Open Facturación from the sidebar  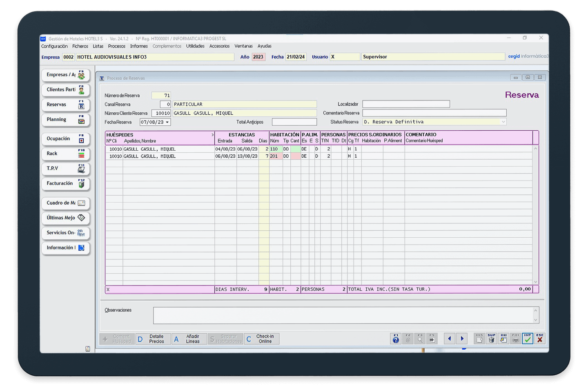tap(65, 184)
